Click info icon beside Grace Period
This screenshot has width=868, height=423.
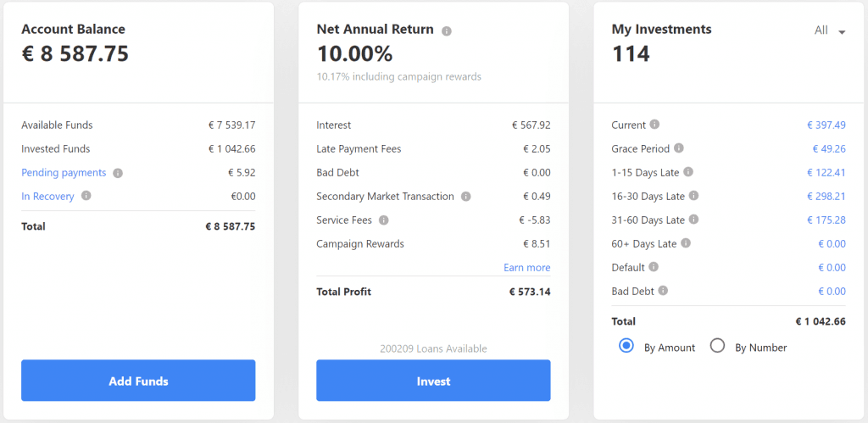pyautogui.click(x=679, y=148)
